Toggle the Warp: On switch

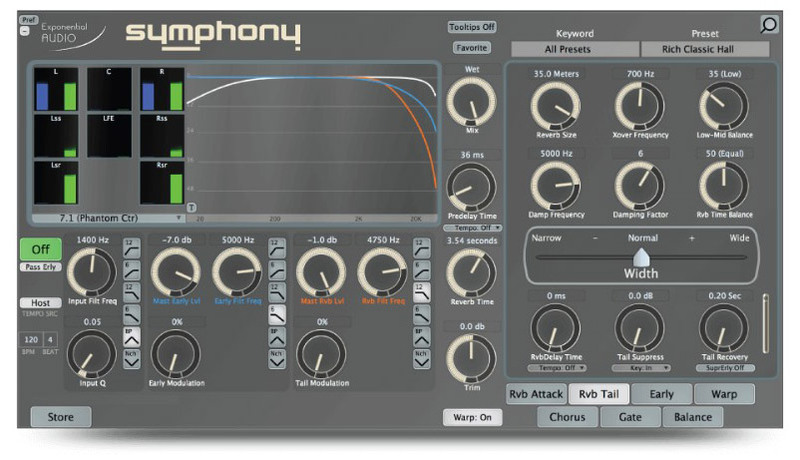point(472,417)
